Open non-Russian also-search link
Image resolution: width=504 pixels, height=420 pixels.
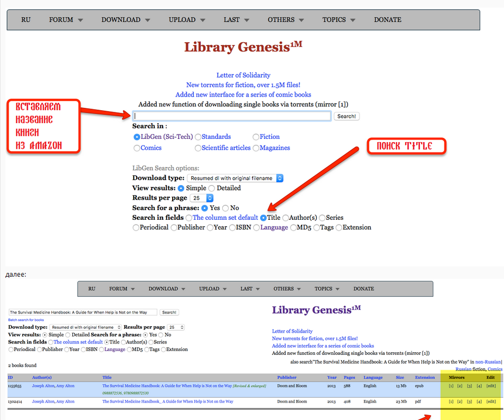(x=488, y=362)
